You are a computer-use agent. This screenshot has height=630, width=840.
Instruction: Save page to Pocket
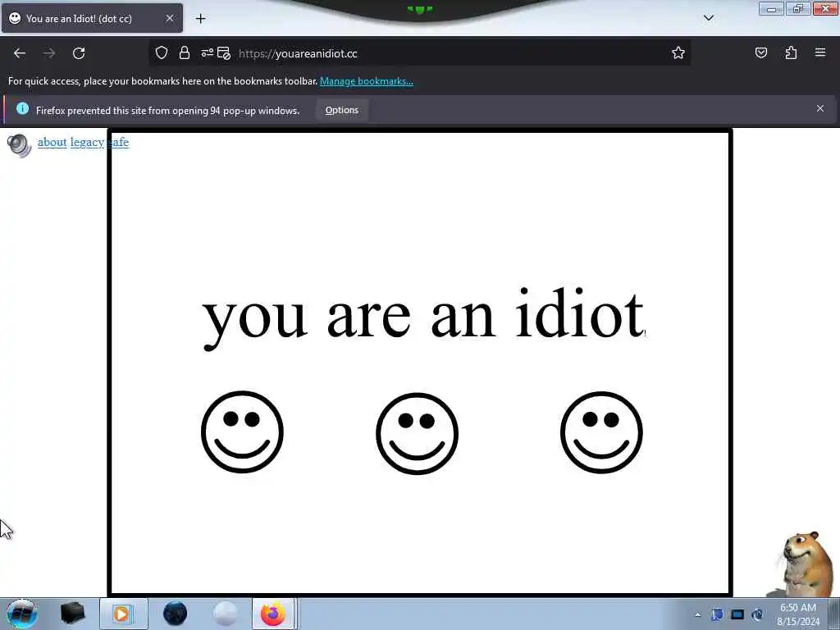761,53
